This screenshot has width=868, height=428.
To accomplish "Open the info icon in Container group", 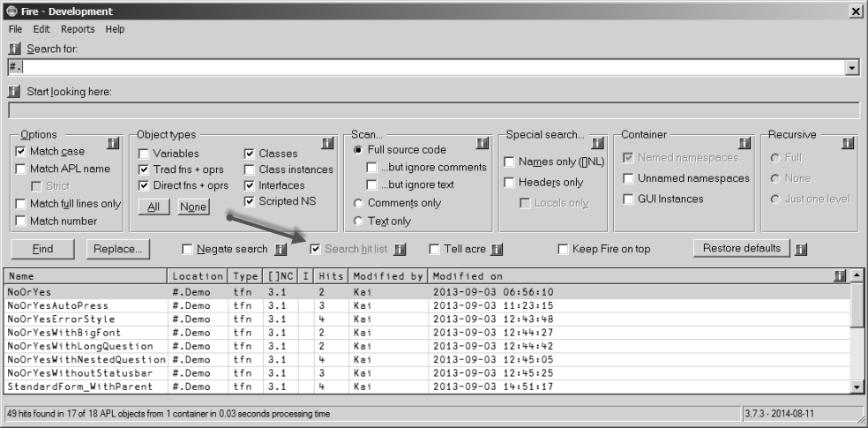I will (x=745, y=144).
